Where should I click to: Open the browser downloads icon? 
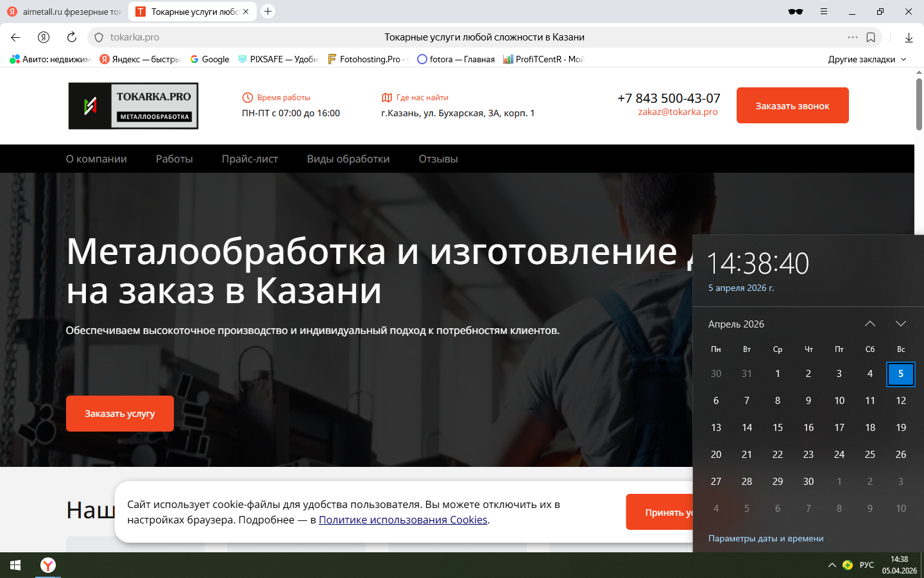(909, 38)
